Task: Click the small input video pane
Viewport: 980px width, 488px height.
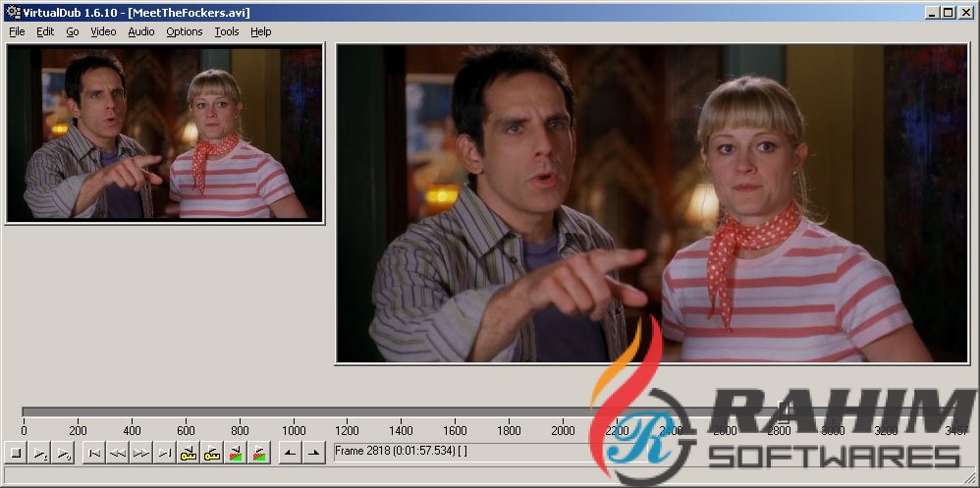Action: [x=164, y=134]
